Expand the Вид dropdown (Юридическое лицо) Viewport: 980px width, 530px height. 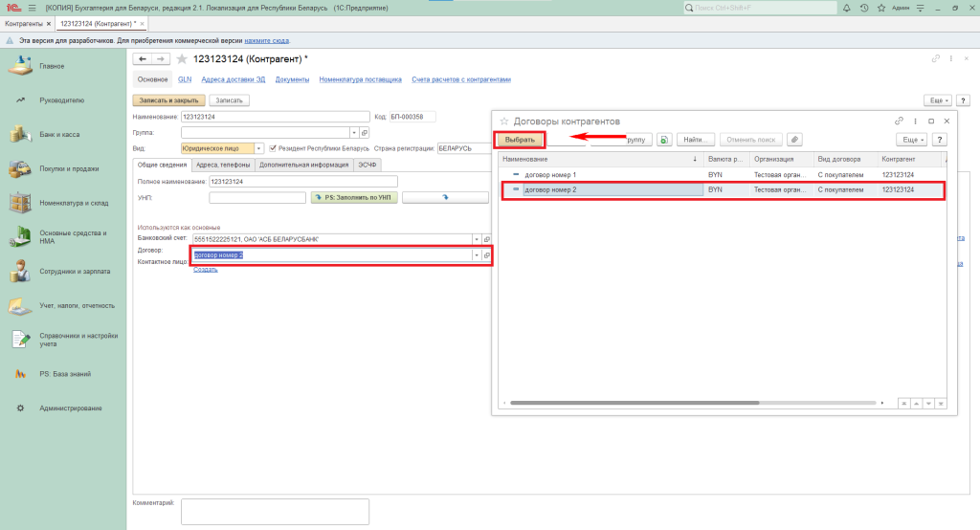point(259,148)
